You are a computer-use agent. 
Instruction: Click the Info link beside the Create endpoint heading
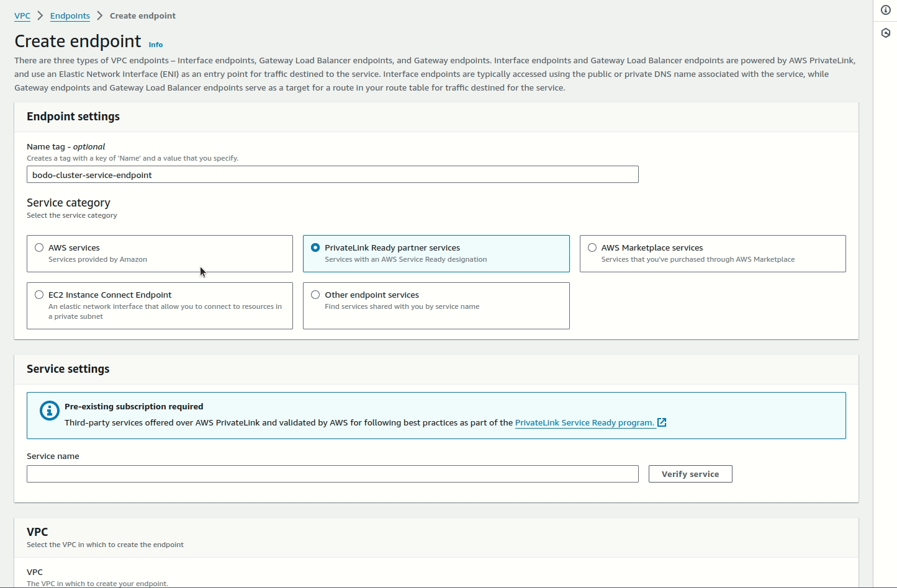(155, 45)
